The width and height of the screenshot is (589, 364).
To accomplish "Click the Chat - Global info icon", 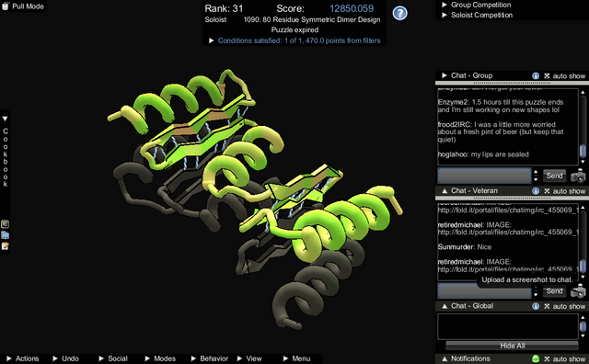I will (536, 306).
